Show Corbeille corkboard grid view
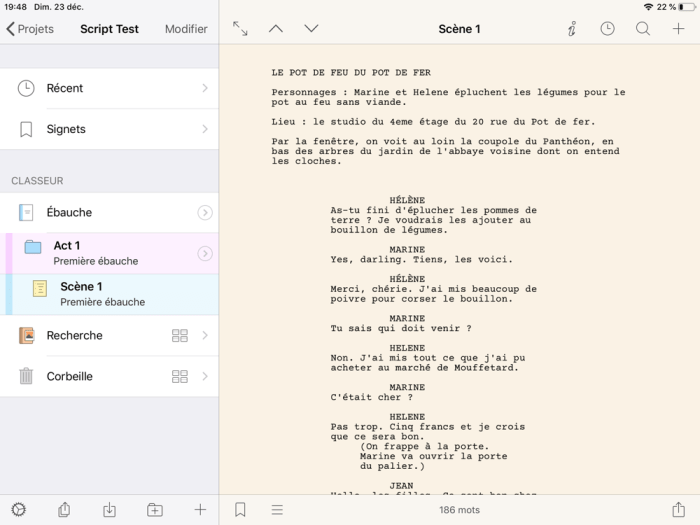Image resolution: width=700 pixels, height=525 pixels. pyautogui.click(x=180, y=376)
